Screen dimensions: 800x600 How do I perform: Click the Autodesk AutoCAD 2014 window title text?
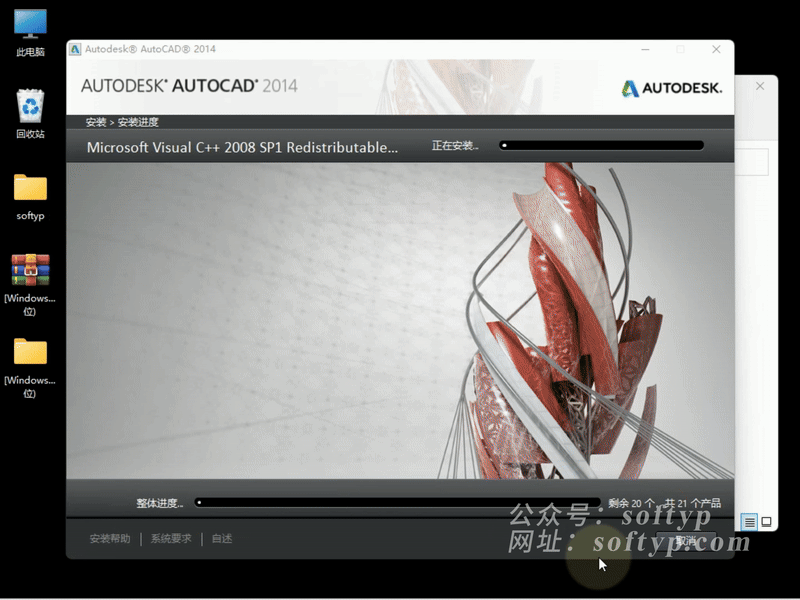(151, 49)
